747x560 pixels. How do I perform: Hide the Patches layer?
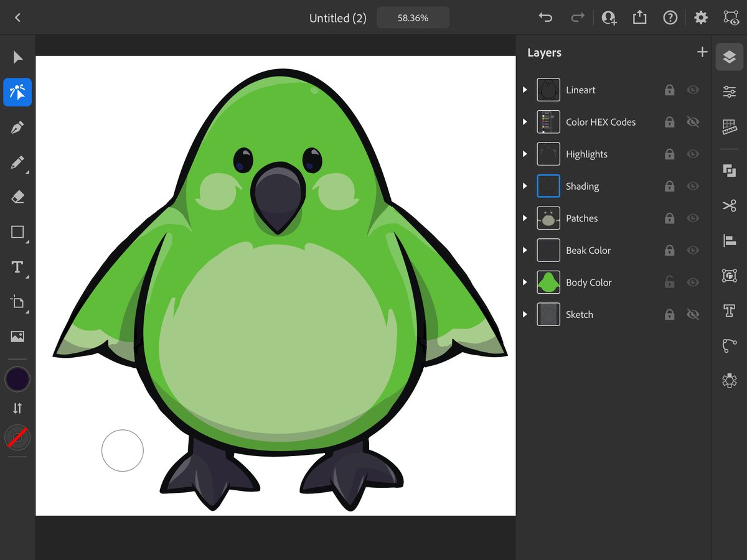coord(693,218)
